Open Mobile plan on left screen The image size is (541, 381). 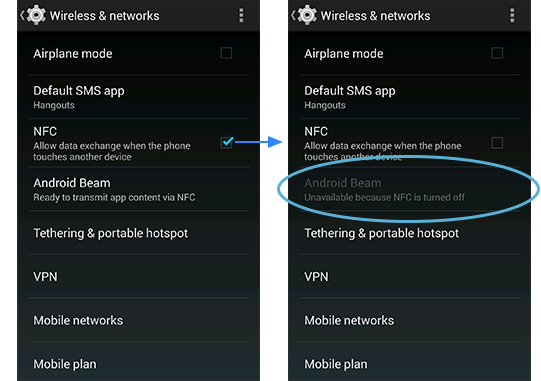(138, 362)
